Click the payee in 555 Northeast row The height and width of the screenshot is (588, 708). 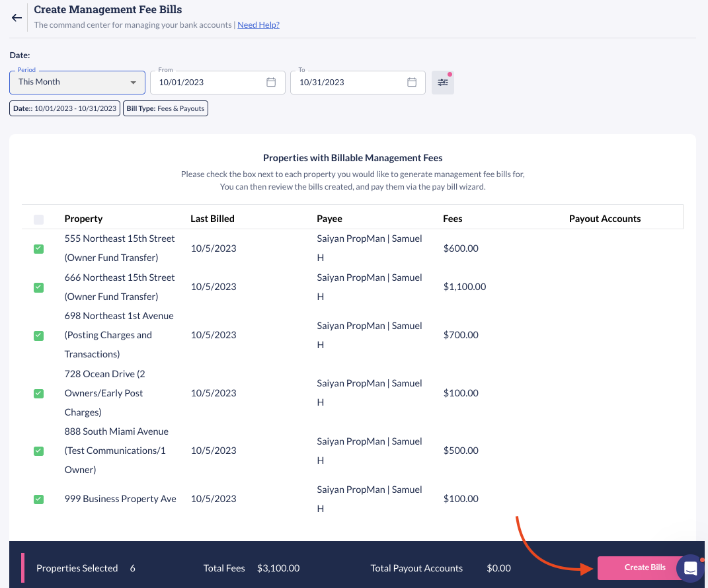pyautogui.click(x=370, y=248)
